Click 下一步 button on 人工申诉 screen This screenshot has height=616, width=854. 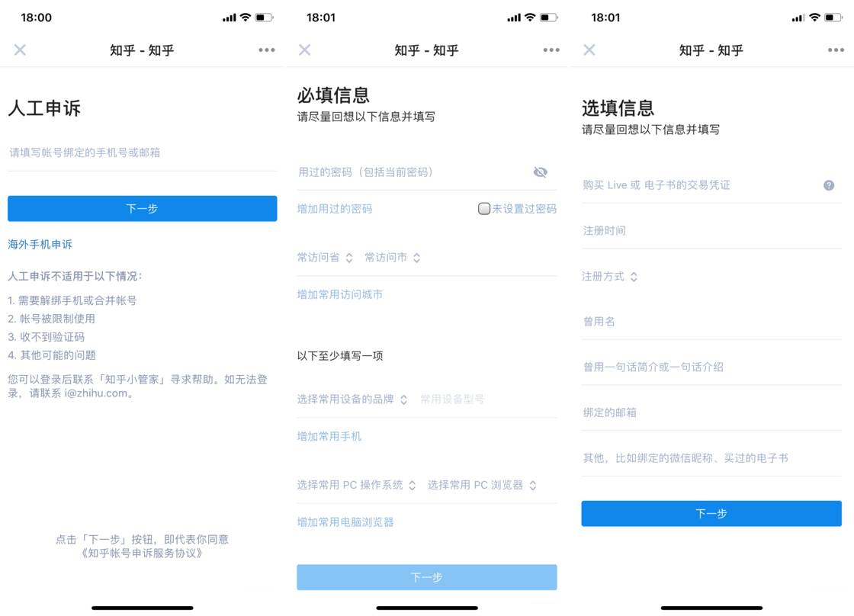click(x=142, y=209)
